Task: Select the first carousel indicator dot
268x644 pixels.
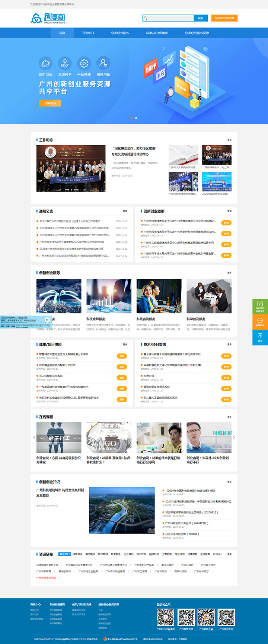Action: tap(132, 118)
